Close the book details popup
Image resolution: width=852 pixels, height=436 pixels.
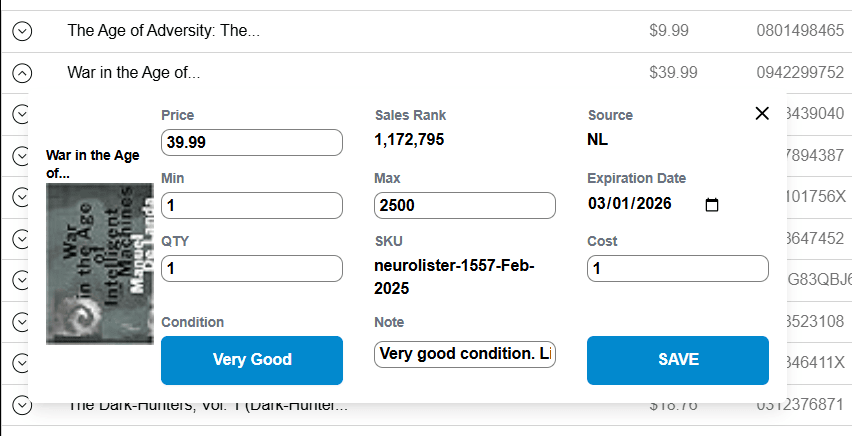(762, 113)
